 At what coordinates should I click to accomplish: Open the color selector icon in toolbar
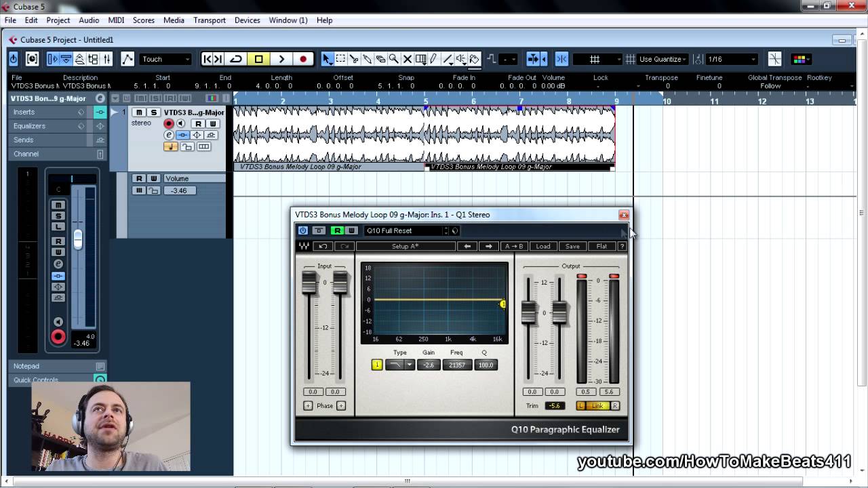click(x=800, y=59)
